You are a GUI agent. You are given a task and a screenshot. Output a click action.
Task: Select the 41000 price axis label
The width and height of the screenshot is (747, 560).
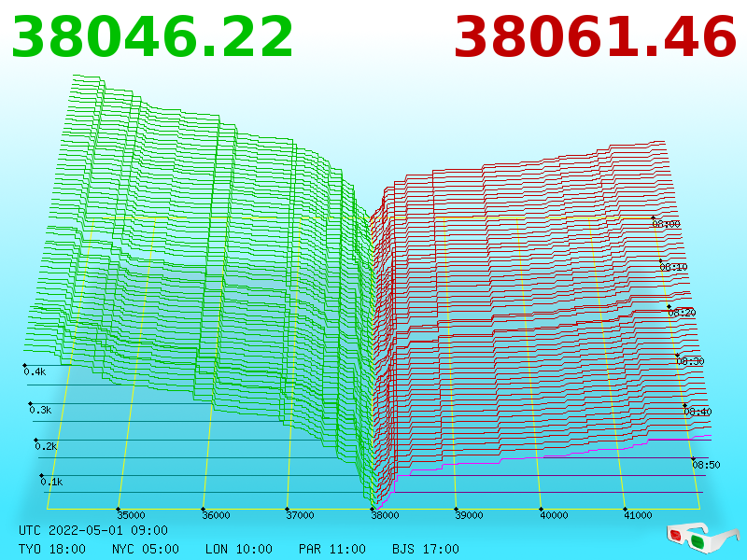638,515
